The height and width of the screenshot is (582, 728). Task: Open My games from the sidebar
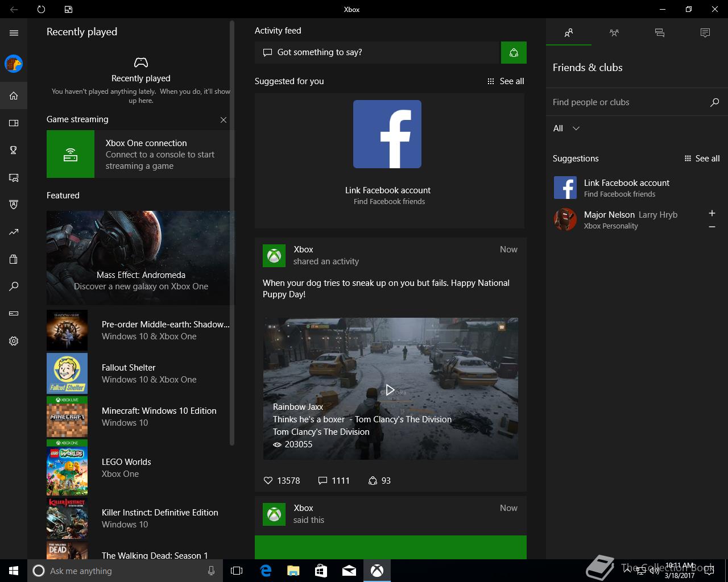point(14,123)
